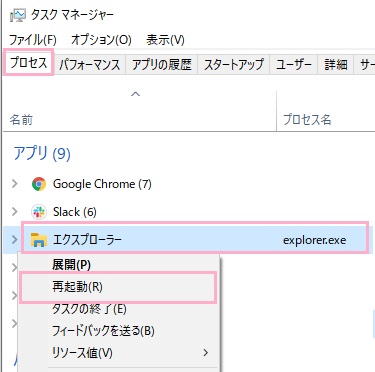Choose タスクの終了(E) in the context menu
375x372 pixels.
coord(119,309)
